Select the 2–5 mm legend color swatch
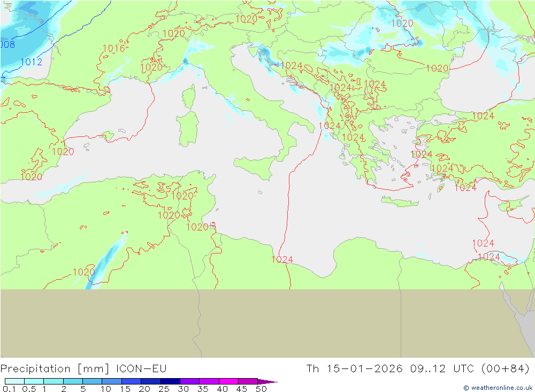This screenshot has height=392, width=535. pos(73,381)
